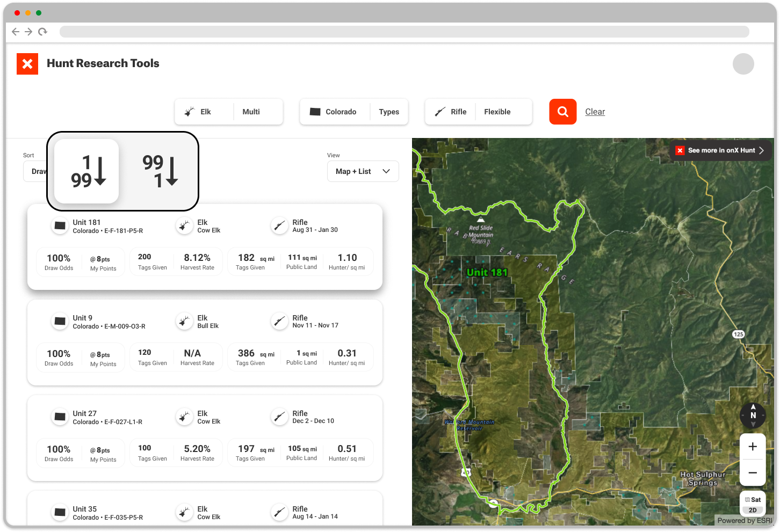
Task: Click the Colorado state icon on Unit 9
Action: (x=60, y=322)
